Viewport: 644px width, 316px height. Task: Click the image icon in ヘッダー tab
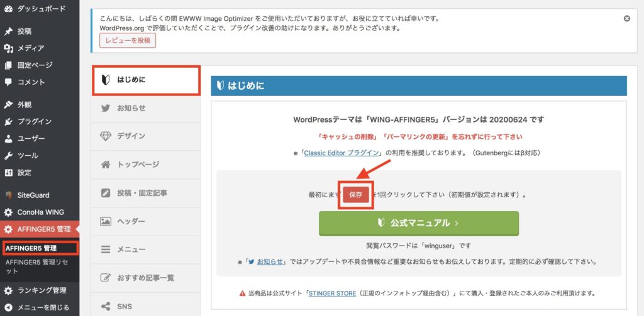pyautogui.click(x=106, y=221)
